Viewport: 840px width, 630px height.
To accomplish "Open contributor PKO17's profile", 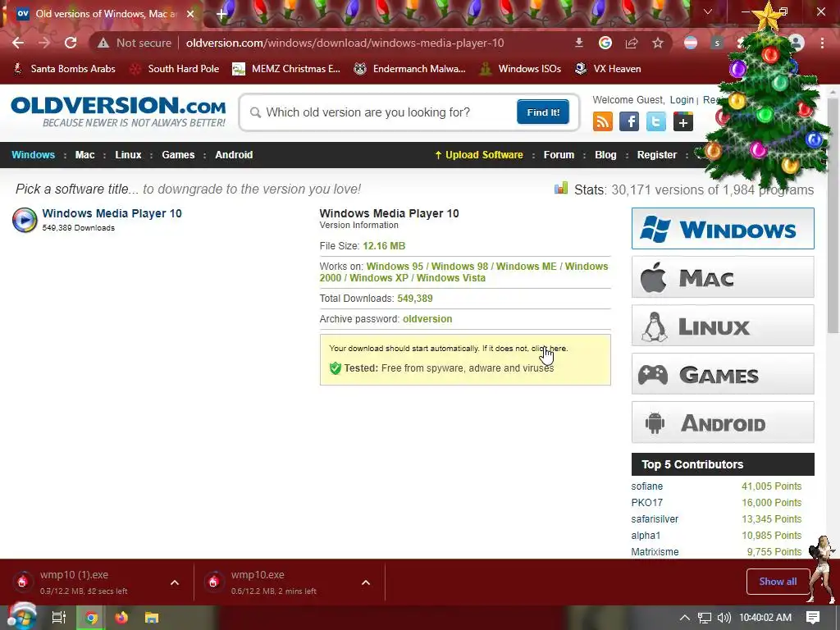I will tap(646, 503).
